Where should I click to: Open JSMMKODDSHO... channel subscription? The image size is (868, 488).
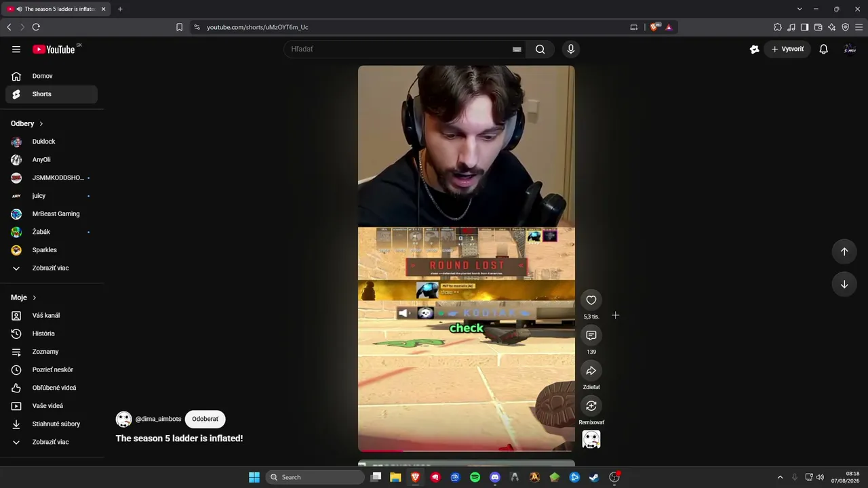pos(52,178)
